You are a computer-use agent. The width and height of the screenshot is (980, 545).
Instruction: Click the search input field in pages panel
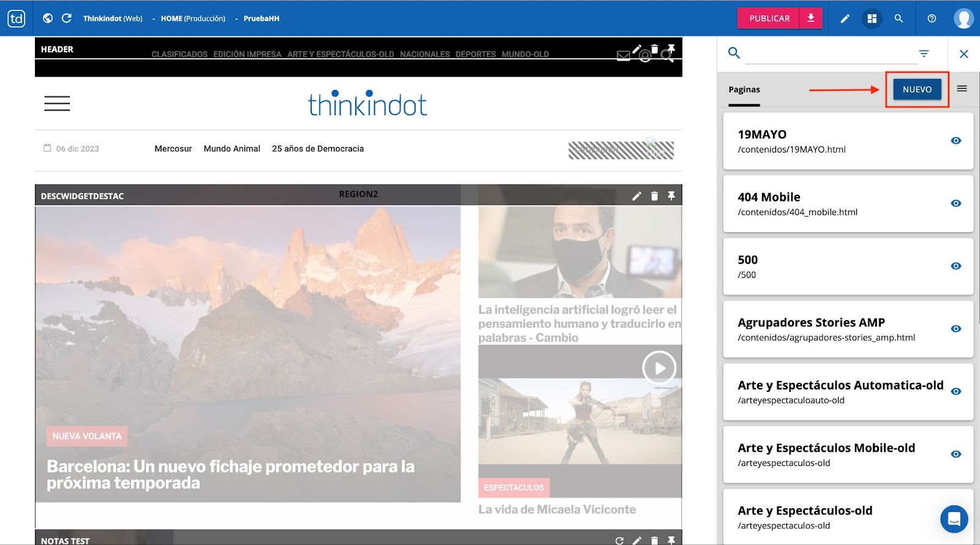[831, 54]
